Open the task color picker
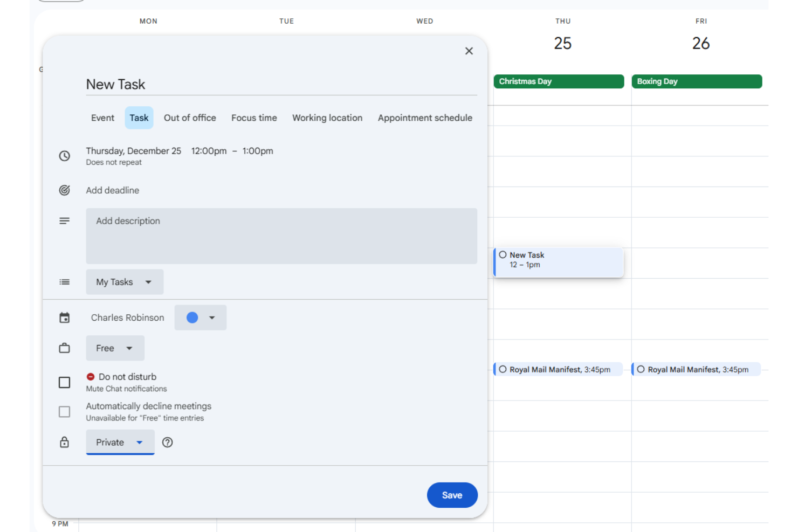 coord(200,317)
